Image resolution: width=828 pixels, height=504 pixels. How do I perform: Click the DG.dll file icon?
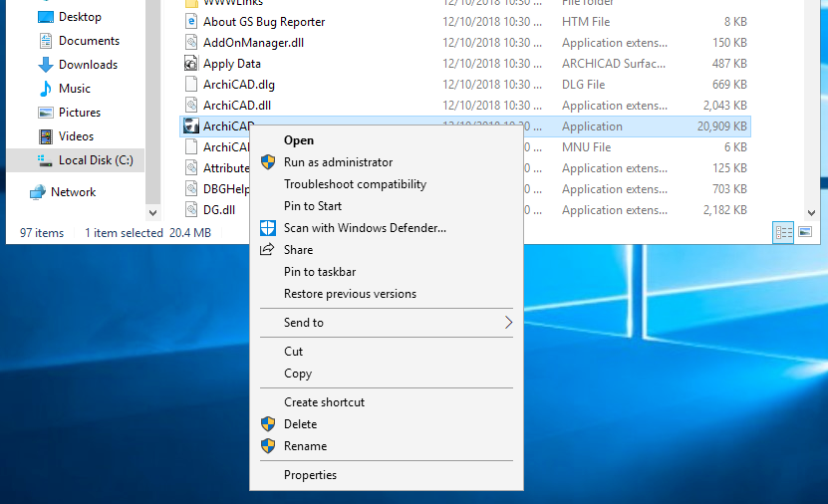191,210
